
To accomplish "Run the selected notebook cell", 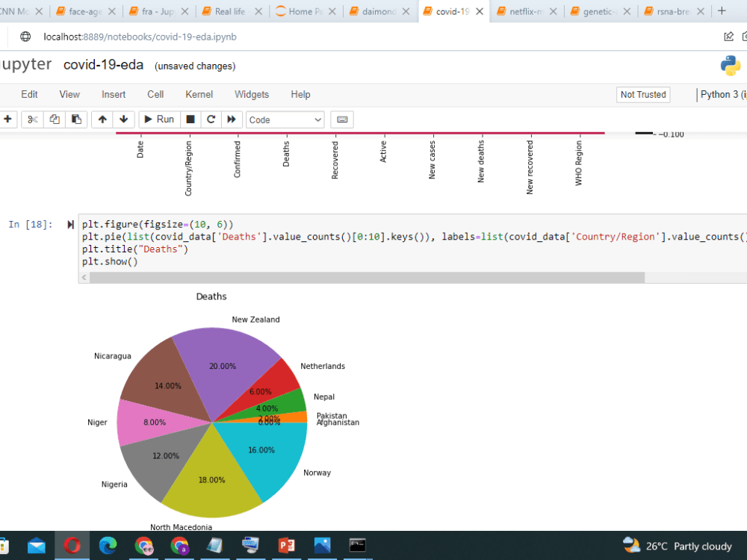I will [x=159, y=119].
